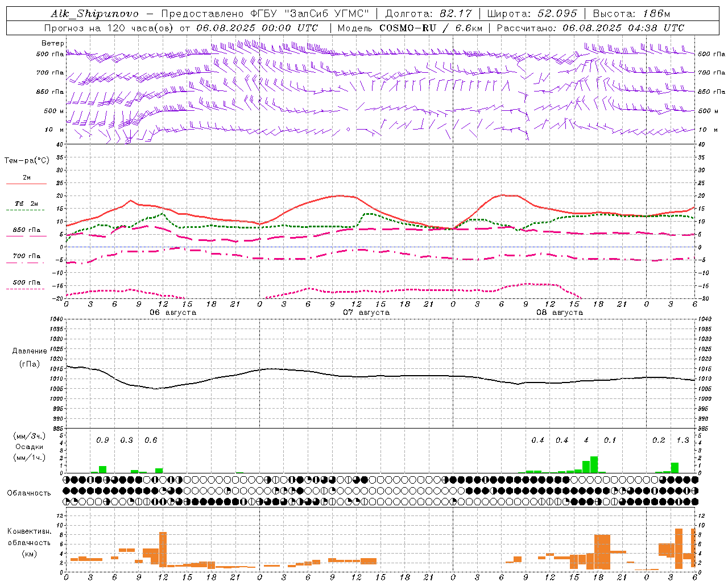Click the tall orange convective bar at 12h 06 августа
This screenshot has height=582, width=728.
pos(163,549)
